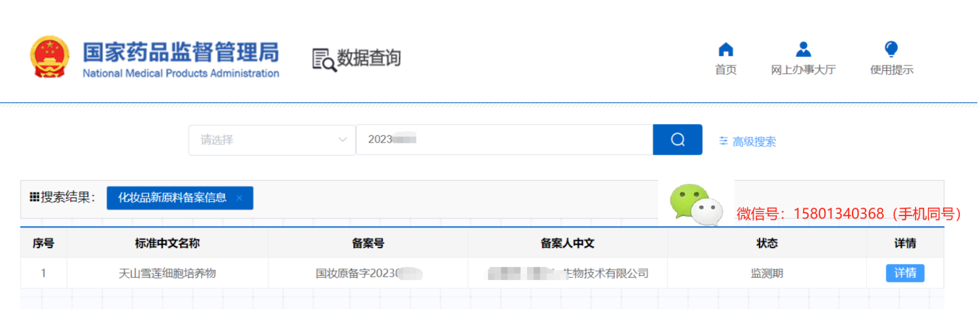Click the grid icon beside 搜索结果
This screenshot has height=312, width=980.
(x=35, y=197)
